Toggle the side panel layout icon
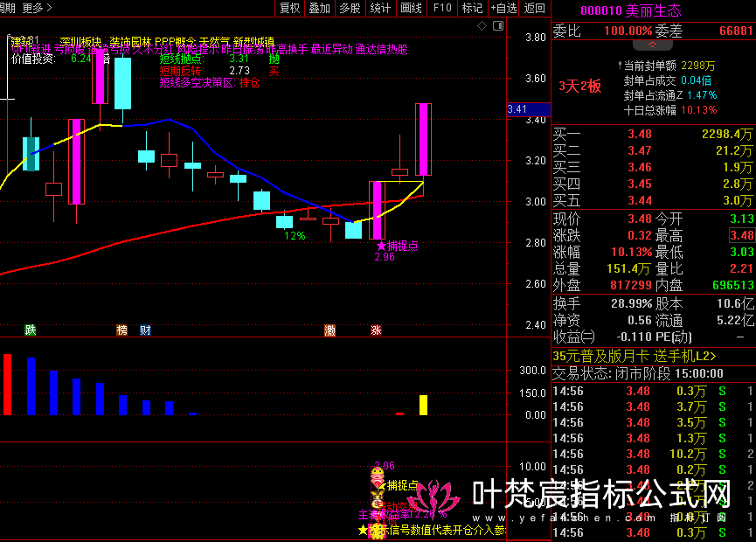 pyautogui.click(x=498, y=26)
